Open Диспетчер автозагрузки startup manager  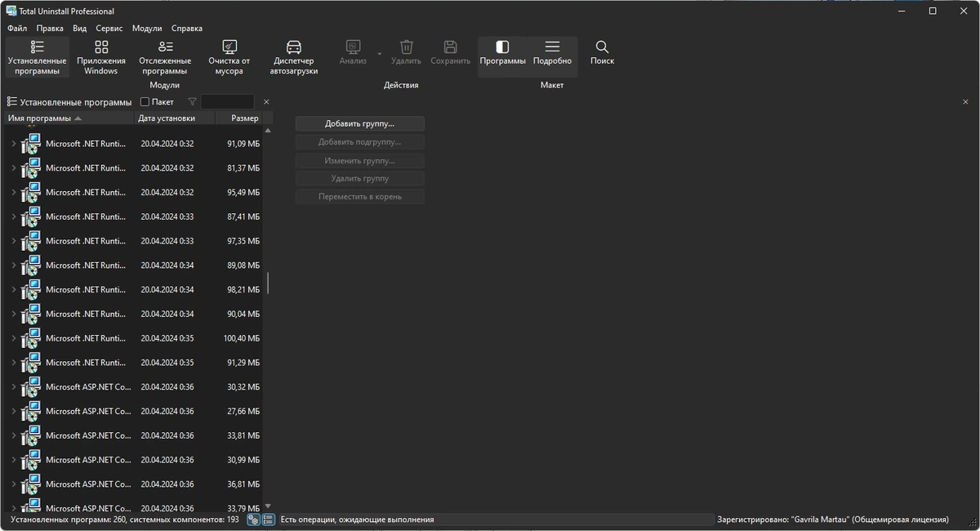294,57
